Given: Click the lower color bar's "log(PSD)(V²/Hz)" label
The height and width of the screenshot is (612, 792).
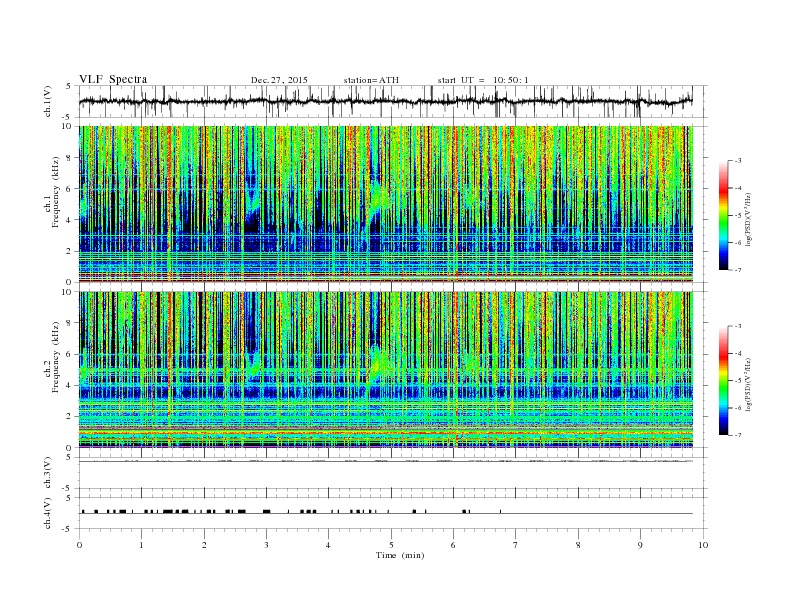Looking at the screenshot, I should pyautogui.click(x=748, y=384).
